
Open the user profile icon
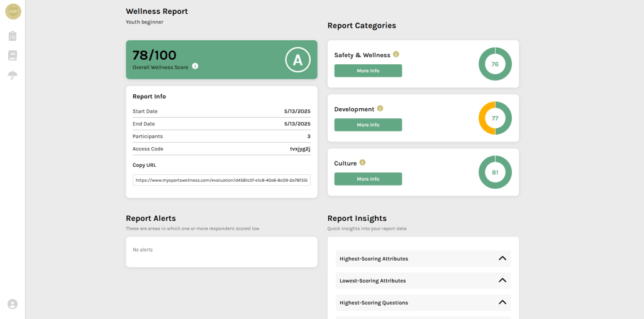[x=13, y=304]
